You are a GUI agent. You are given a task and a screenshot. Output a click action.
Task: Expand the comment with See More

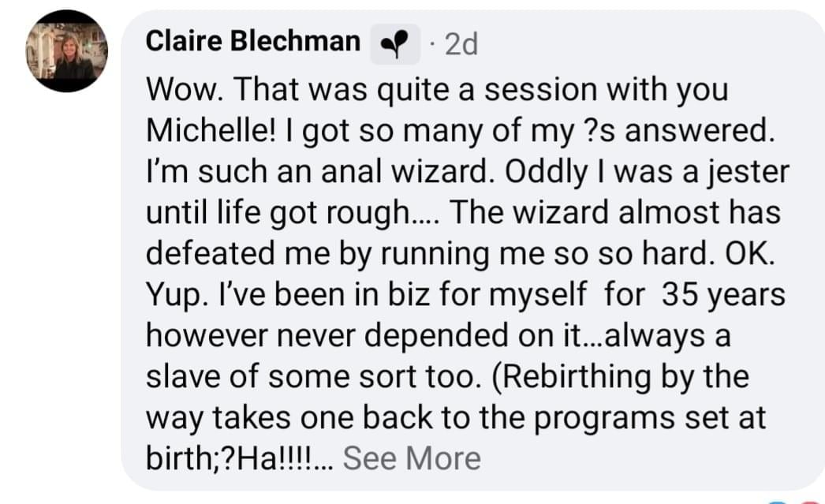[412, 458]
